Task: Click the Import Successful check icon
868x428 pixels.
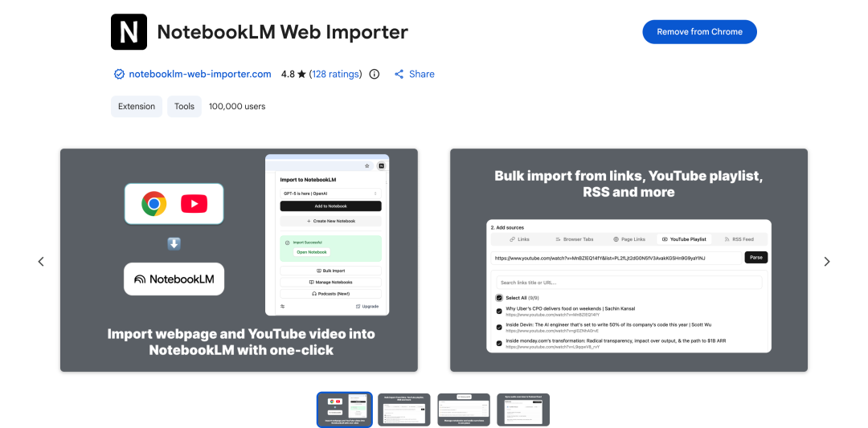Action: pyautogui.click(x=287, y=243)
